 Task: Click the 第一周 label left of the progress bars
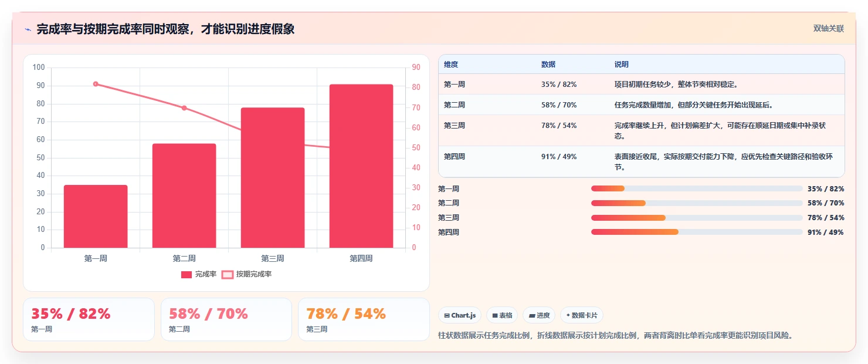449,189
